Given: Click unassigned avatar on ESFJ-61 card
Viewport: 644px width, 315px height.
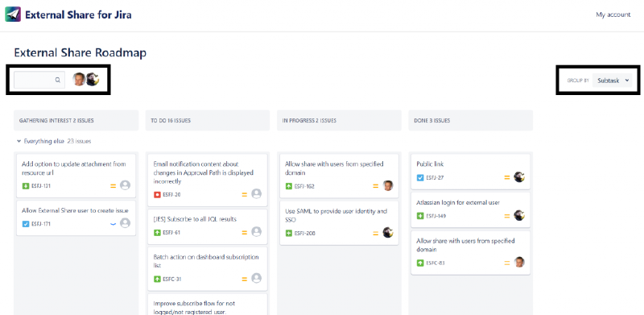Looking at the screenshot, I should (256, 231).
